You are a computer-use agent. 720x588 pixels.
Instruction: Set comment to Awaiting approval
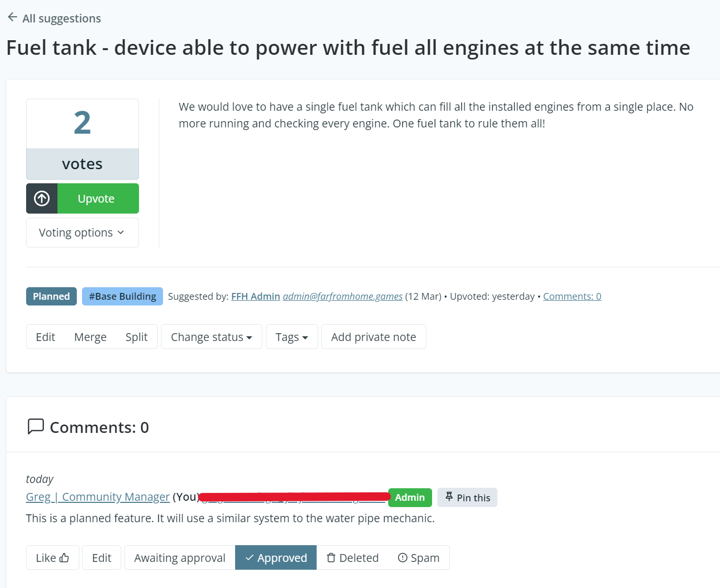tap(180, 558)
